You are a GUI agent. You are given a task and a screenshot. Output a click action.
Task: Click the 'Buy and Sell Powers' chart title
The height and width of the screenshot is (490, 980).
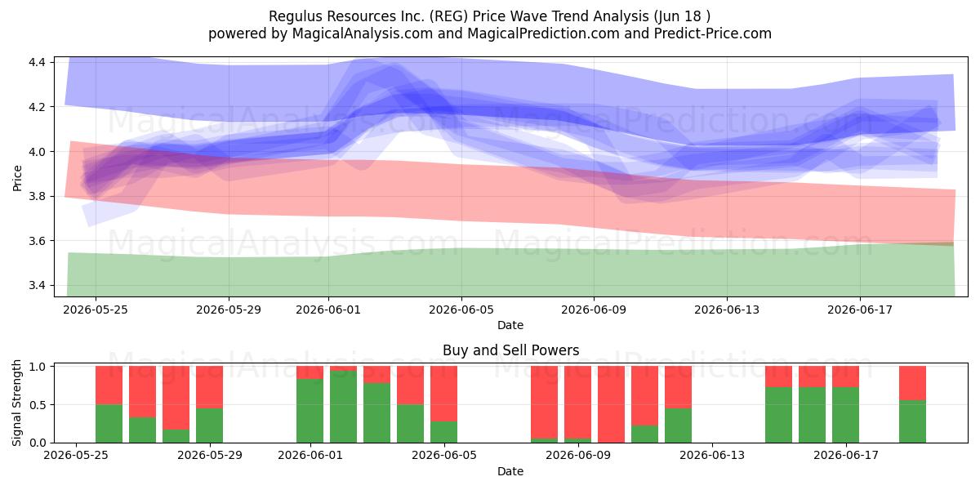click(510, 350)
